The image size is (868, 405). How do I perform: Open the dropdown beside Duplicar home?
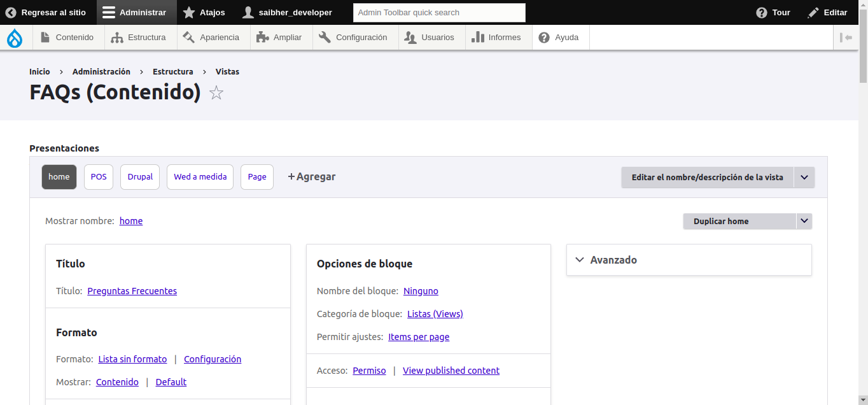(x=804, y=221)
